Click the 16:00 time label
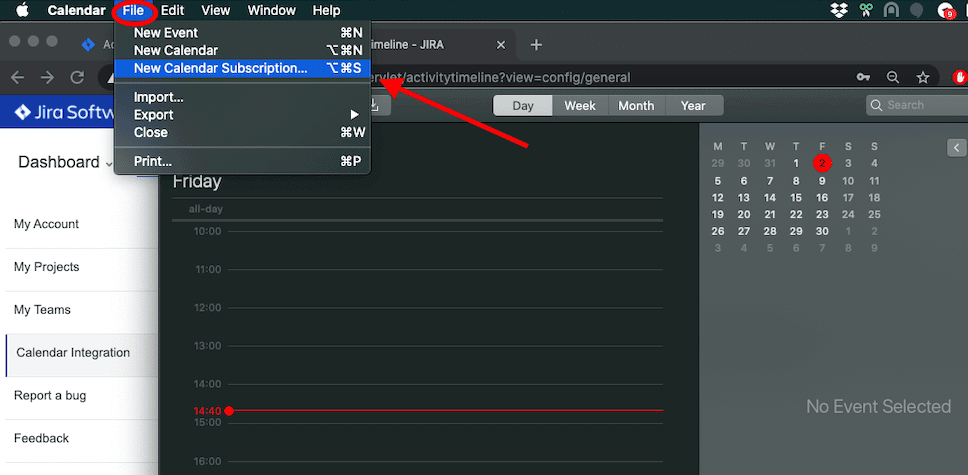Viewport: 968px width, 475px height. 207,461
